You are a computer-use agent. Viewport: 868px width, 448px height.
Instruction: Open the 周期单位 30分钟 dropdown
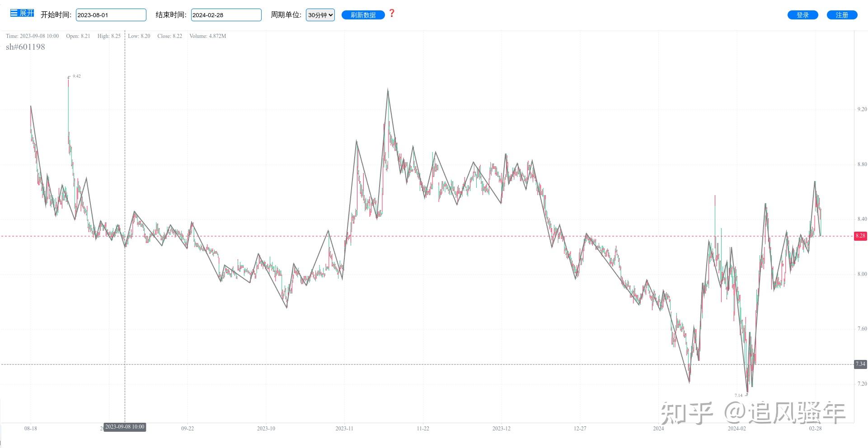pos(320,15)
